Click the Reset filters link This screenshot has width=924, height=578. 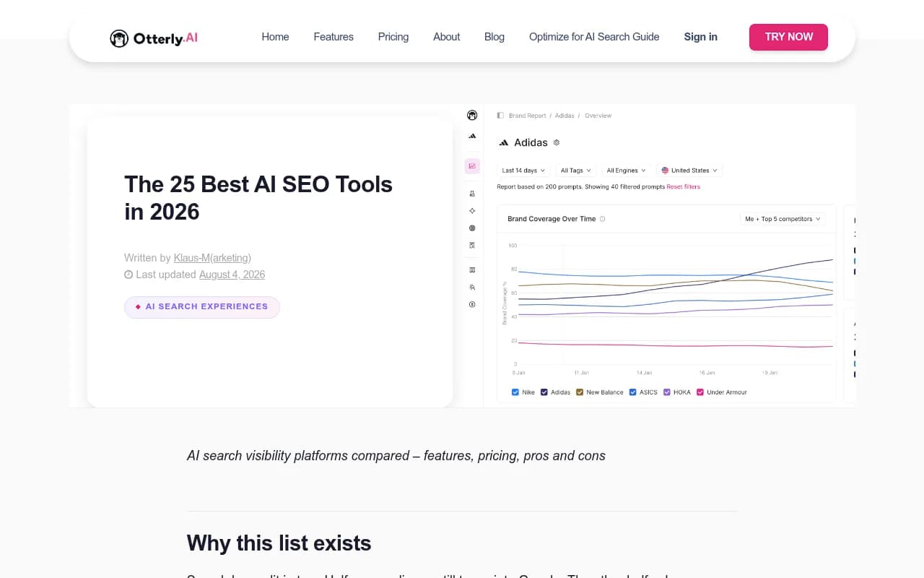[x=683, y=186]
